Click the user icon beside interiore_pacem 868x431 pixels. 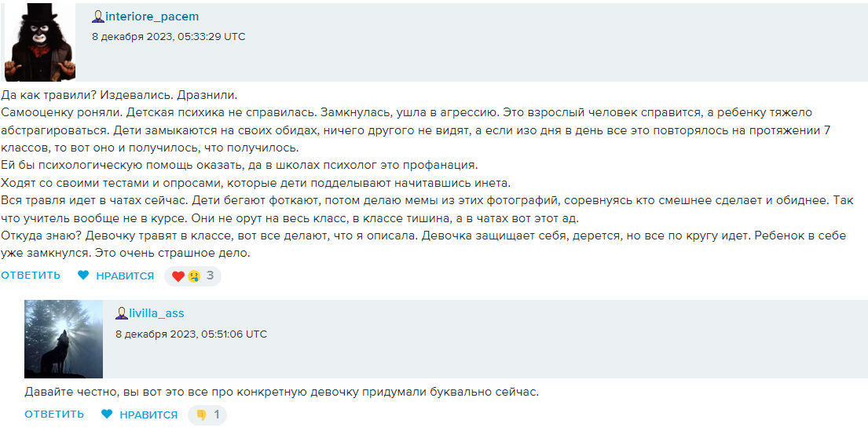coord(98,17)
